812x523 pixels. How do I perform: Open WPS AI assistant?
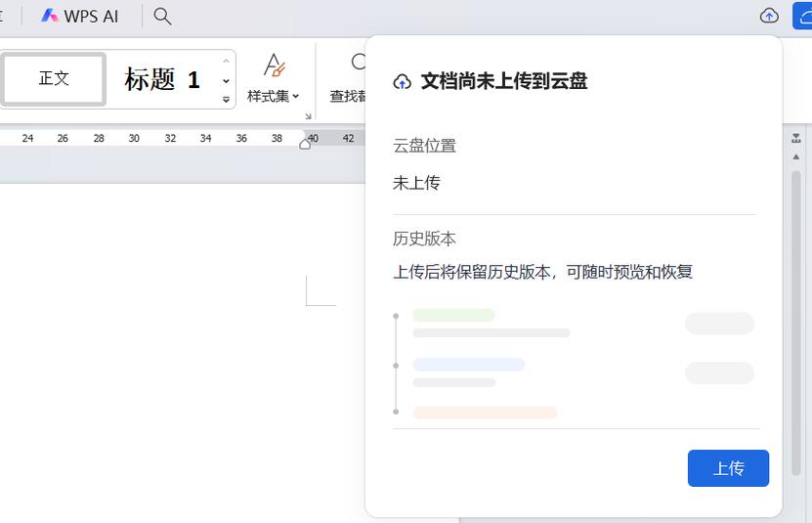pyautogui.click(x=80, y=16)
